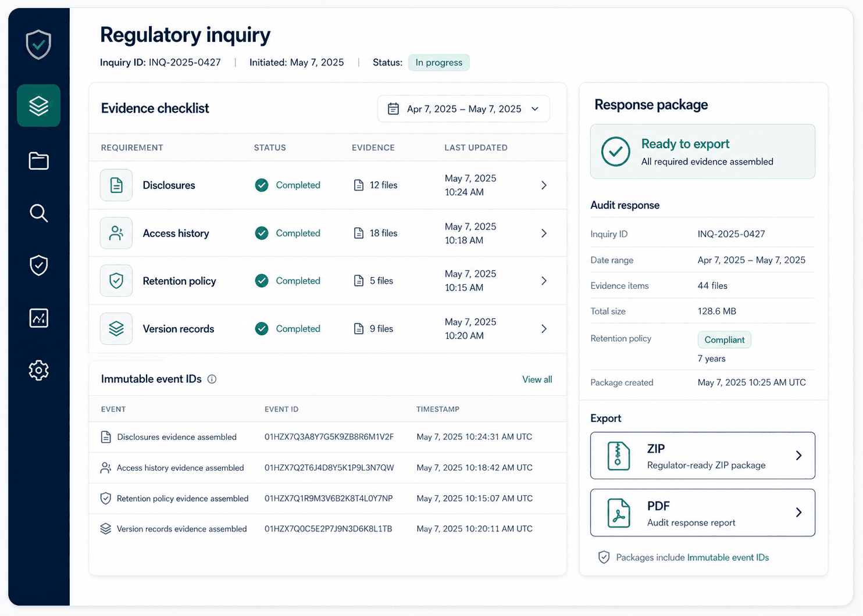The width and height of the screenshot is (863, 616).
Task: Click the Access history person icon
Action: [x=116, y=233]
